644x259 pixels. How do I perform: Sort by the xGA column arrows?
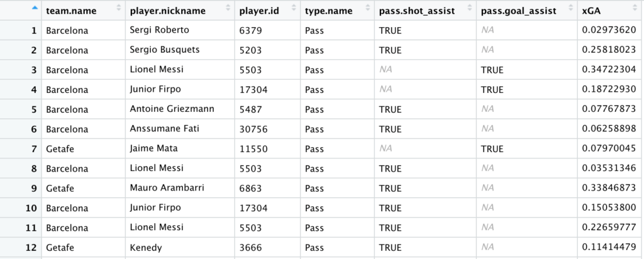[636, 8]
